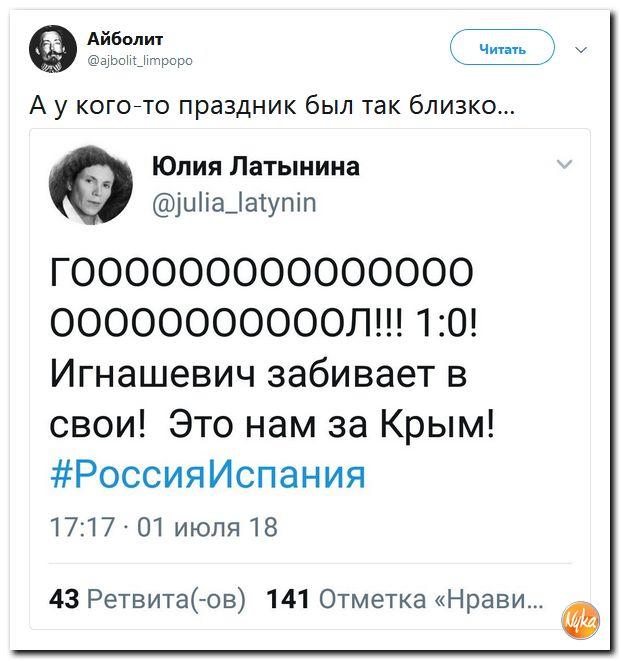621x661 pixels.
Task: Open the 141 Отметка «Нрави… likes list
Action: pyautogui.click(x=406, y=598)
